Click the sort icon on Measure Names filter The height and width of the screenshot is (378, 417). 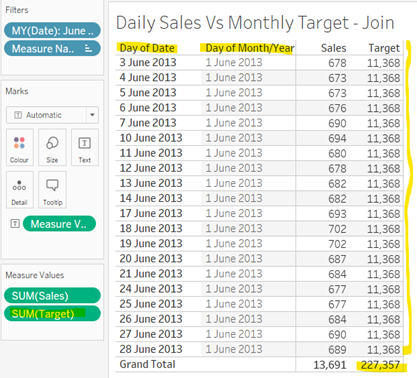coord(88,49)
